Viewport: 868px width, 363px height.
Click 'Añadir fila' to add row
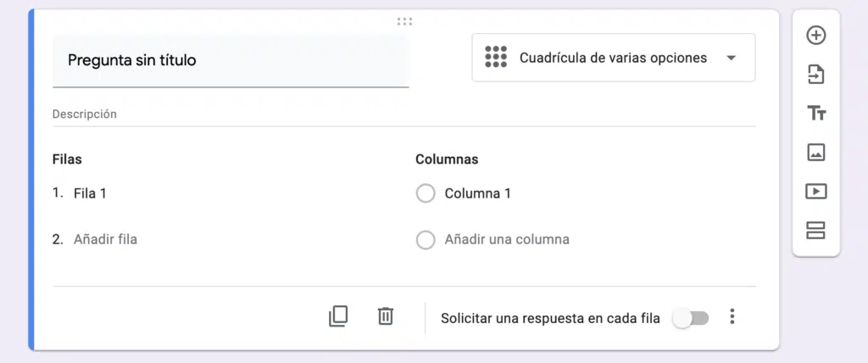105,239
